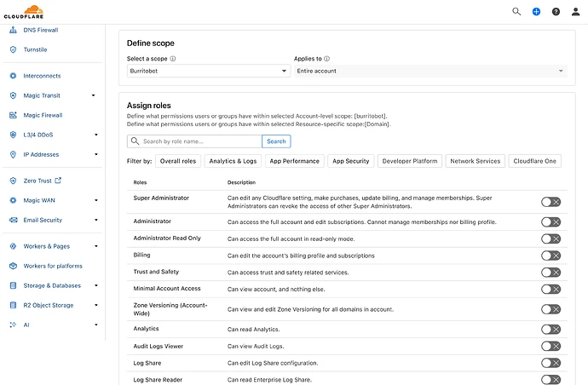Expand the IP Addresses submenu arrow

click(96, 154)
